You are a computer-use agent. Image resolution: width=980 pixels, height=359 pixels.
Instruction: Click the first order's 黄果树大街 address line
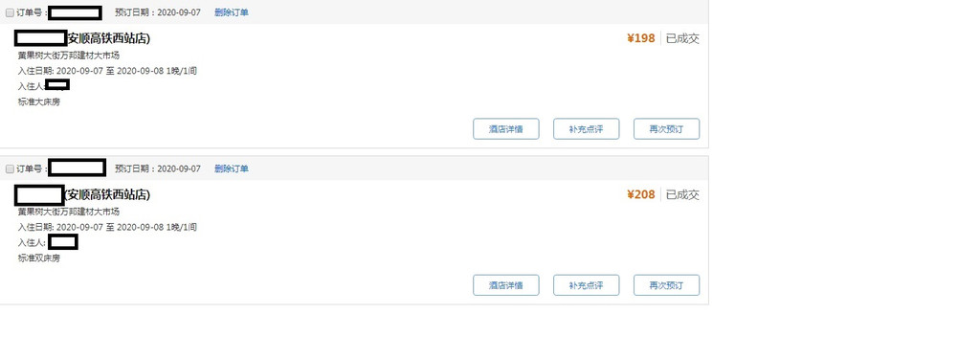[69, 56]
